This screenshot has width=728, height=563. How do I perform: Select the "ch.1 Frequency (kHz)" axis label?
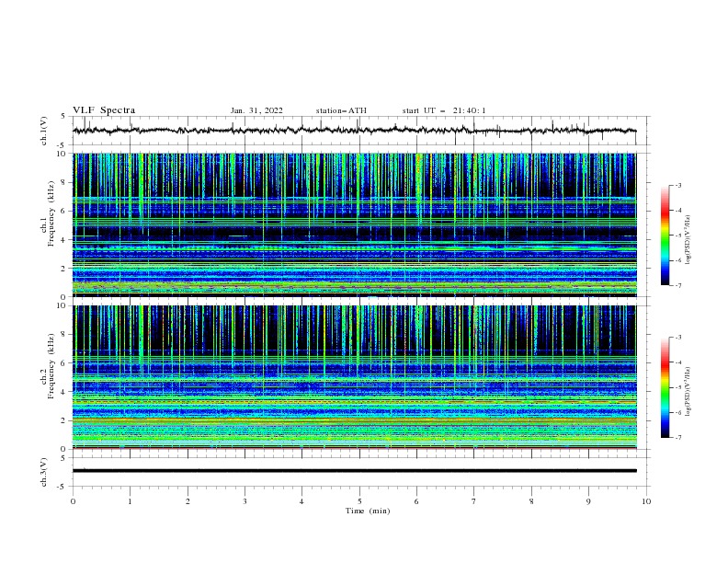coord(48,214)
